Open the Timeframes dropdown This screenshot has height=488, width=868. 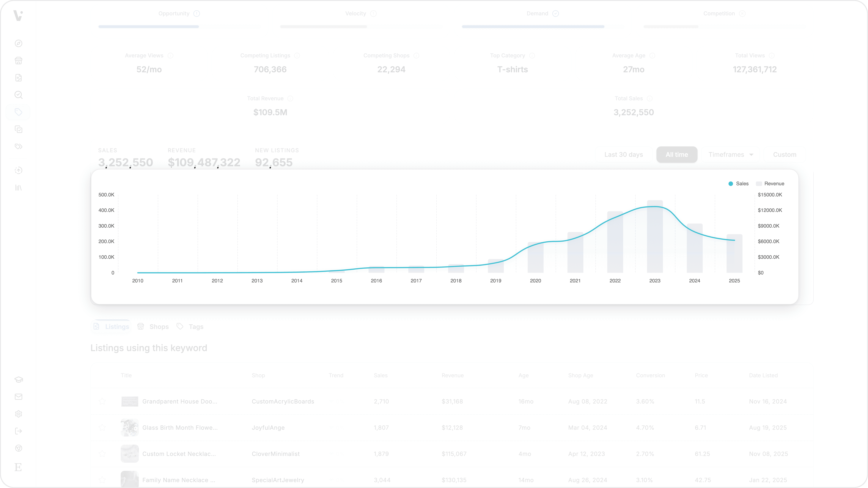[731, 155]
